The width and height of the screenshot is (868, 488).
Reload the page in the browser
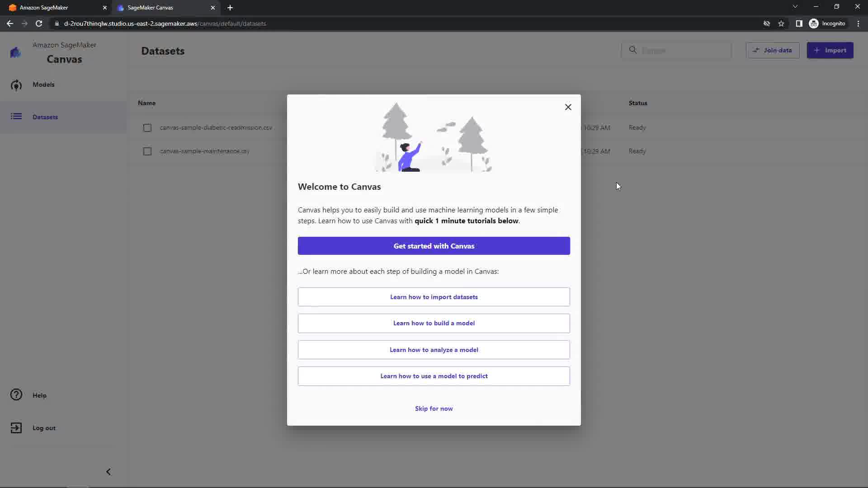point(39,23)
